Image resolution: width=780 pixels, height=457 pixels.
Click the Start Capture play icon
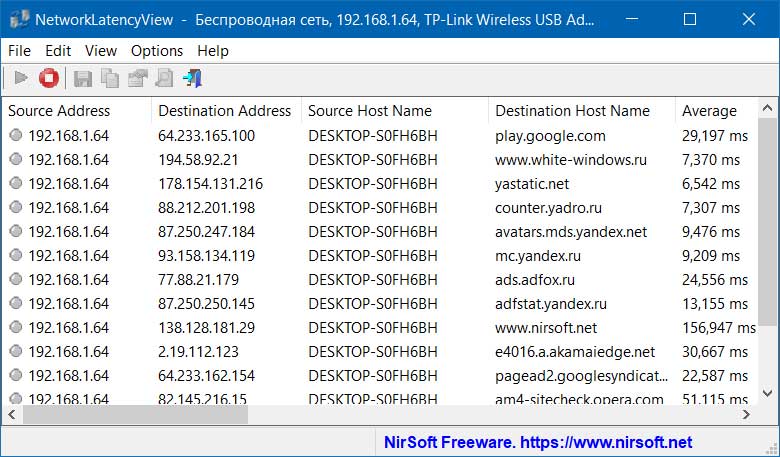(x=21, y=78)
